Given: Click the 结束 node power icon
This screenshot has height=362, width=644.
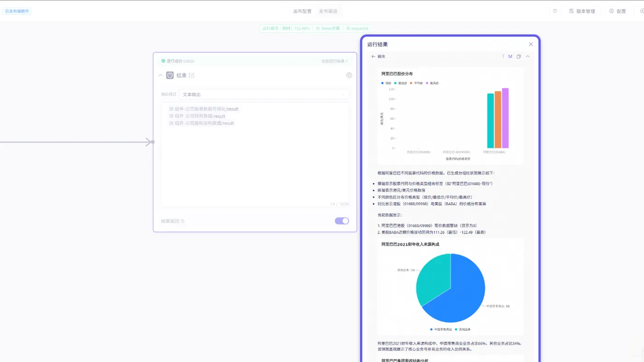Looking at the screenshot, I should (x=170, y=75).
